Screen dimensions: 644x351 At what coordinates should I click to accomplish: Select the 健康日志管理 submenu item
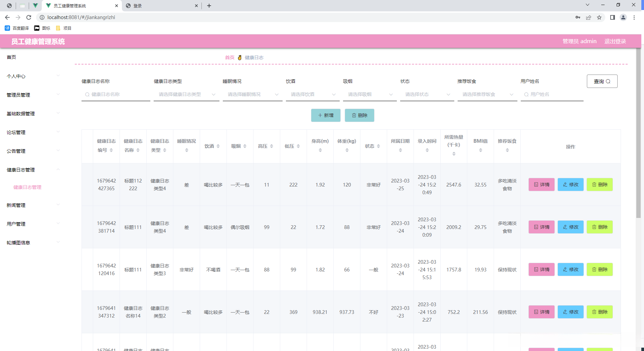click(x=27, y=187)
